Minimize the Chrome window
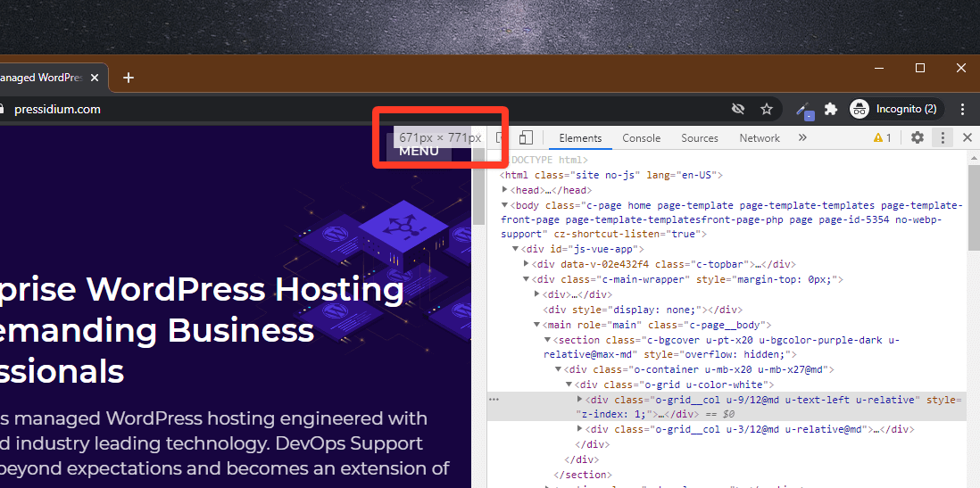This screenshot has width=980, height=488. (x=879, y=68)
